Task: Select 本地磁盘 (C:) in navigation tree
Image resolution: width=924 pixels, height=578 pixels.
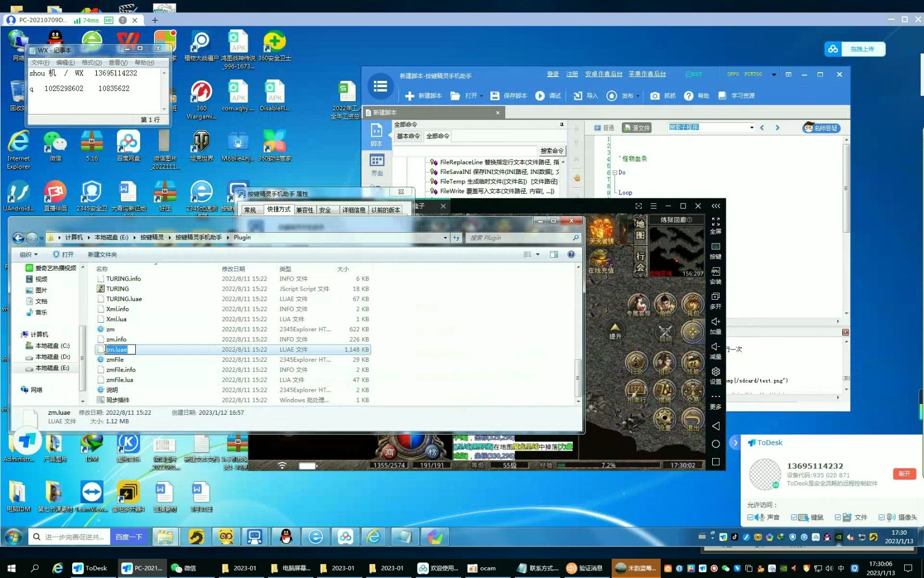Action: click(52, 346)
